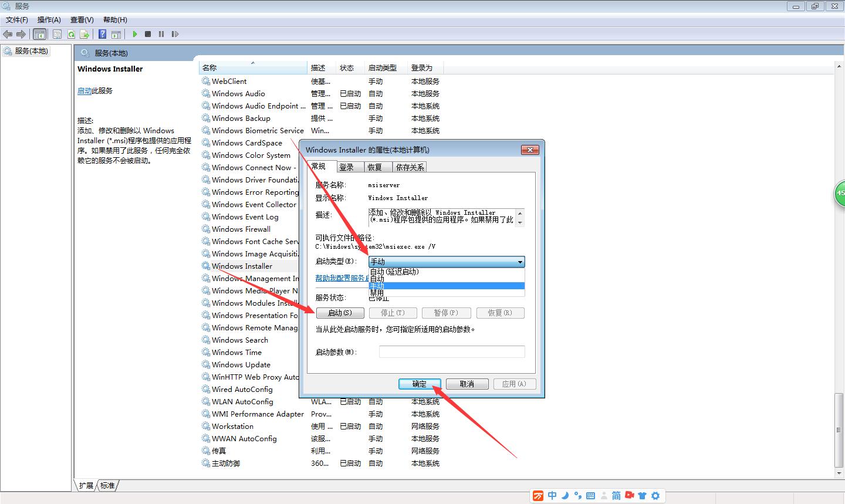Screen dimensions: 845x504
Task: Click the Pause service toolbar icon
Action: click(161, 34)
